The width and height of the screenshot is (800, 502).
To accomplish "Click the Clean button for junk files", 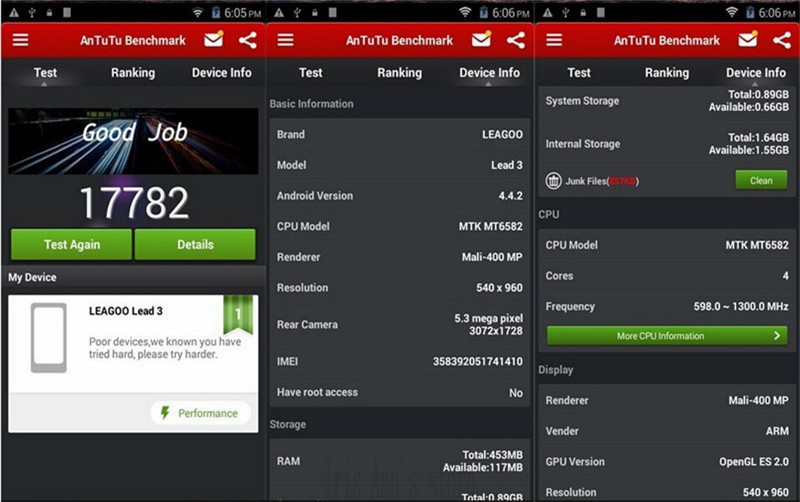I will click(x=761, y=181).
